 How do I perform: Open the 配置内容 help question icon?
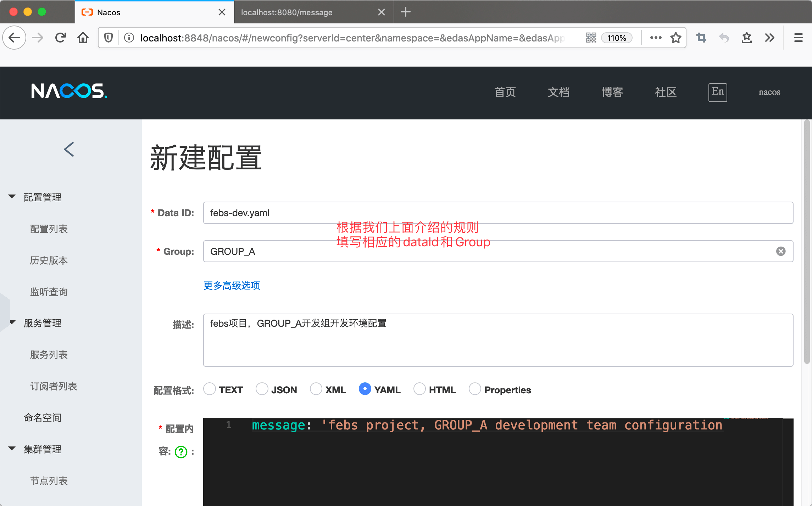pos(181,452)
